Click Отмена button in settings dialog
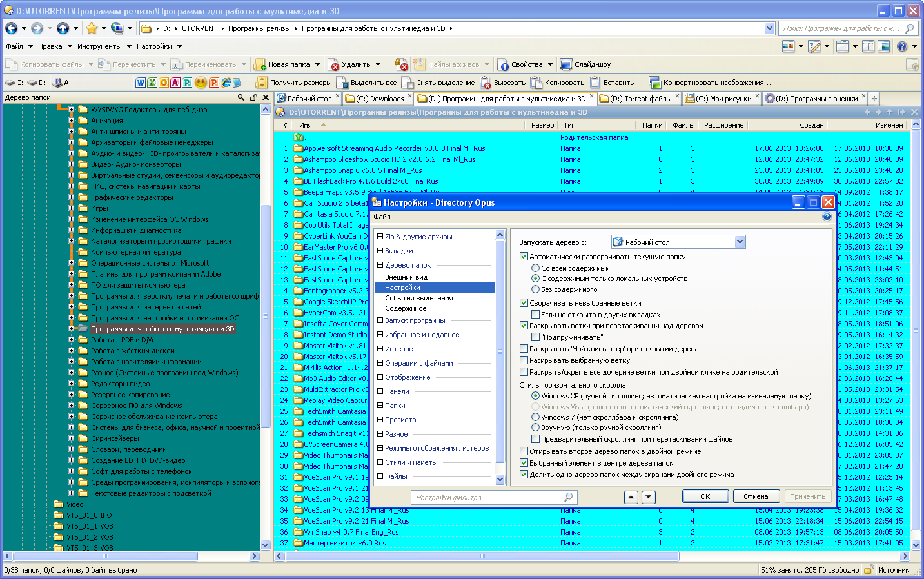The width and height of the screenshot is (924, 579). point(756,496)
